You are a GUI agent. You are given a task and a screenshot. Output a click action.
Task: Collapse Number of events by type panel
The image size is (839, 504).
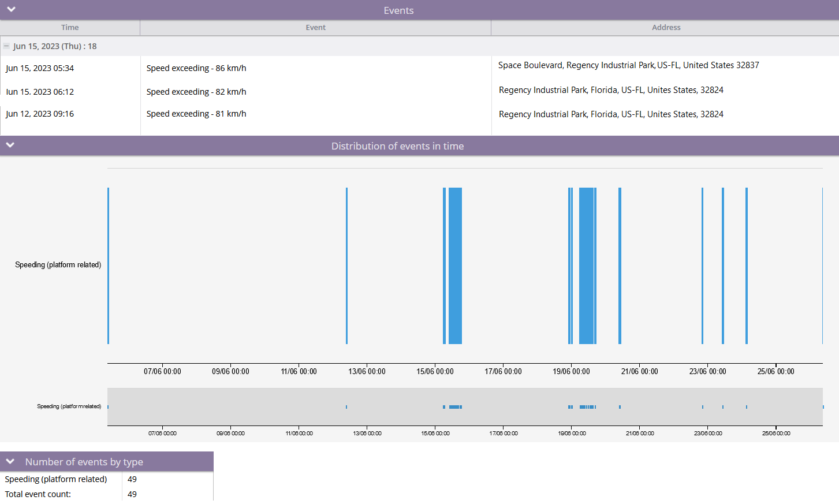click(x=10, y=461)
